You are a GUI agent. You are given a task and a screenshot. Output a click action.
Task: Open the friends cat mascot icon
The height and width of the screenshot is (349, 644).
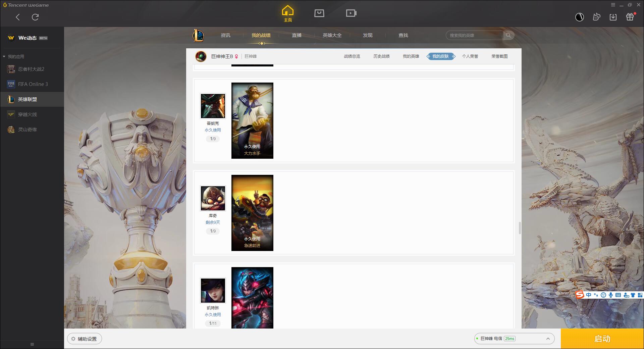click(x=596, y=17)
